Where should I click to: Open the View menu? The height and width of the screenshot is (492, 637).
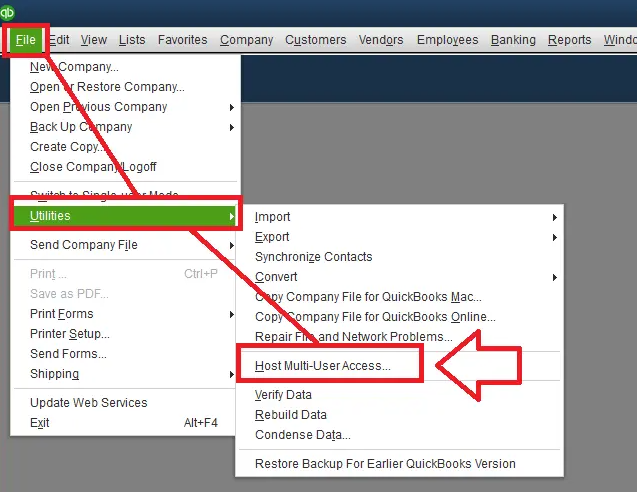coord(94,40)
